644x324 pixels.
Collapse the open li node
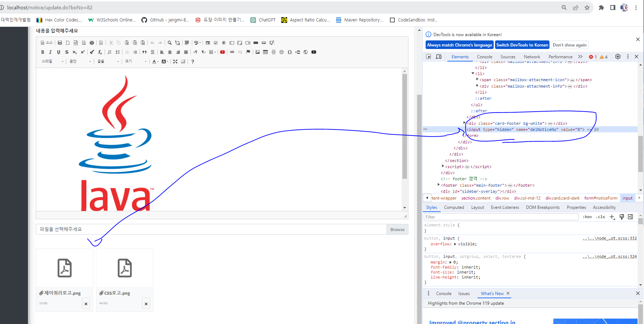[473, 73]
